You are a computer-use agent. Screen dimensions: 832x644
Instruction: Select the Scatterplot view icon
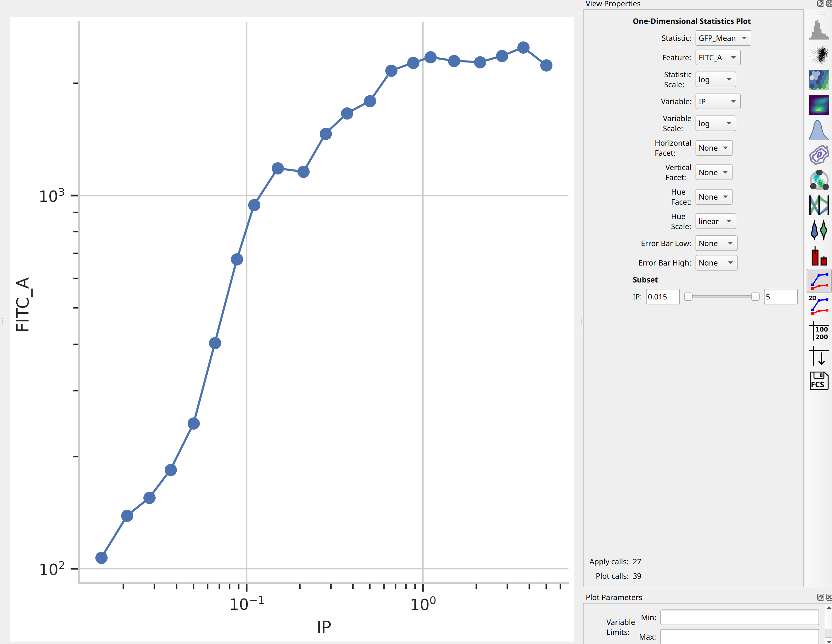click(819, 55)
